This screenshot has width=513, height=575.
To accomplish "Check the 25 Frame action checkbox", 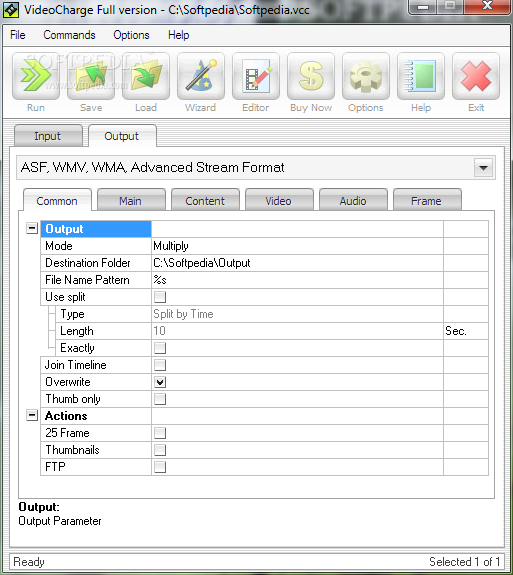I will click(160, 433).
